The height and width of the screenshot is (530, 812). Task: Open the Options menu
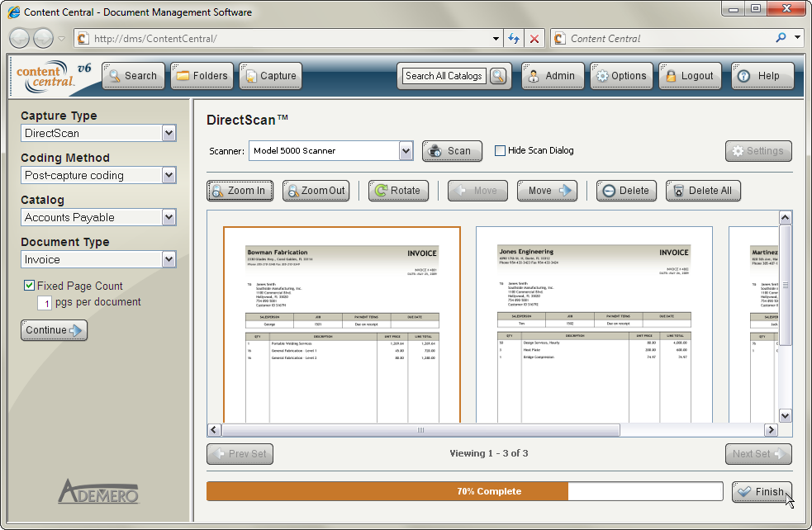(x=621, y=76)
